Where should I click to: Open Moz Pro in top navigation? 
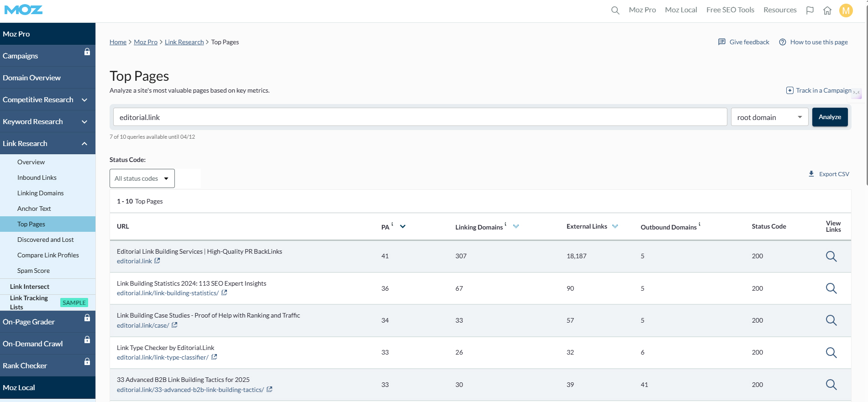642,10
